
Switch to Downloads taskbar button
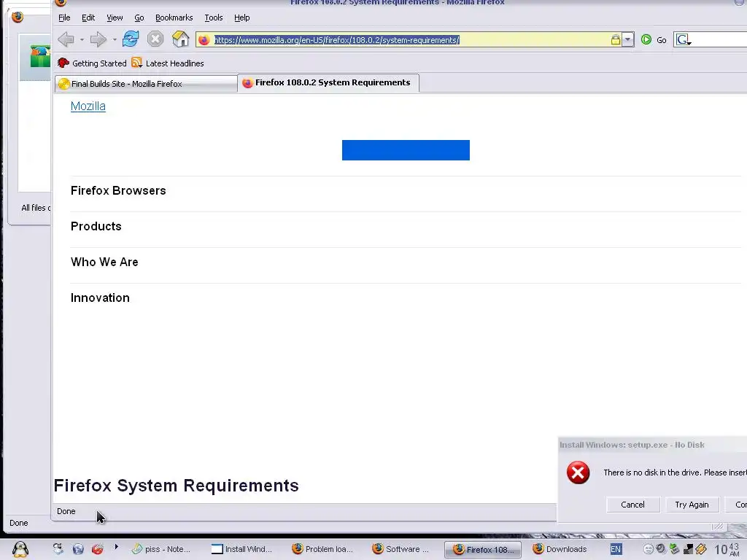(560, 549)
